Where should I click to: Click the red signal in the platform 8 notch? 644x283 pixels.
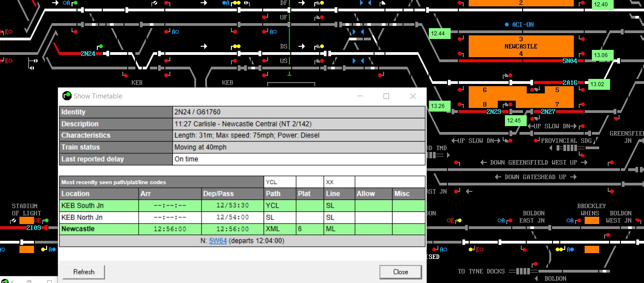511,104
